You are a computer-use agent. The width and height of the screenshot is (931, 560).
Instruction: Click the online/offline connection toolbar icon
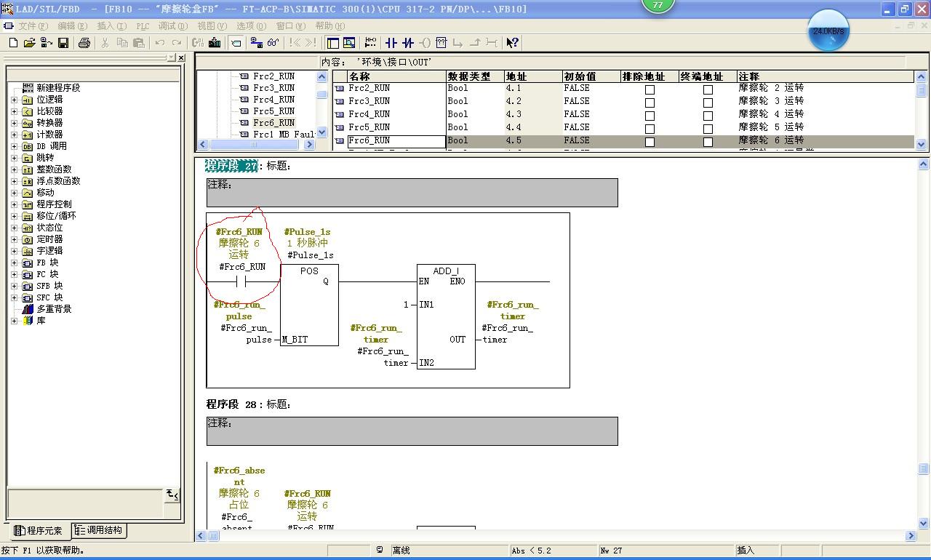(x=257, y=43)
